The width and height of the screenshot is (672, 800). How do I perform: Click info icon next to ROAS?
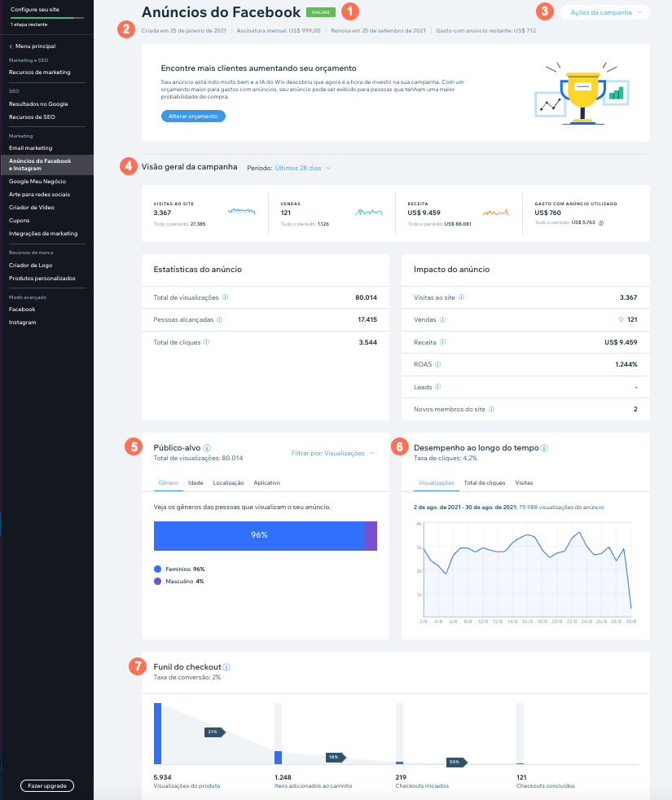437,364
